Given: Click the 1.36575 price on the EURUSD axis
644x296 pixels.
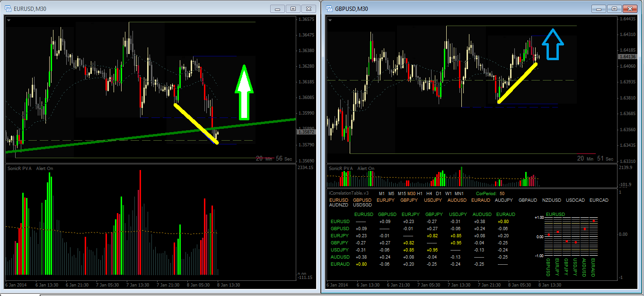Looking at the screenshot, I should point(307,19).
